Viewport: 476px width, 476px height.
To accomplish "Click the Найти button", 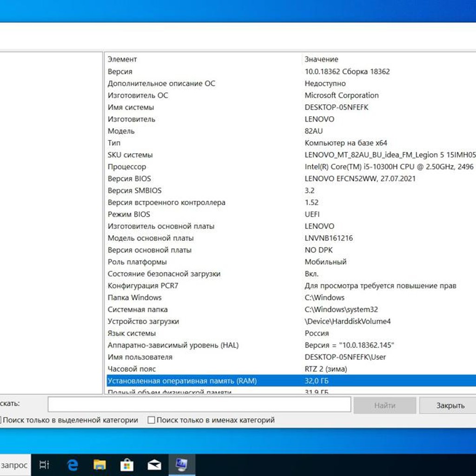I will [384, 405].
